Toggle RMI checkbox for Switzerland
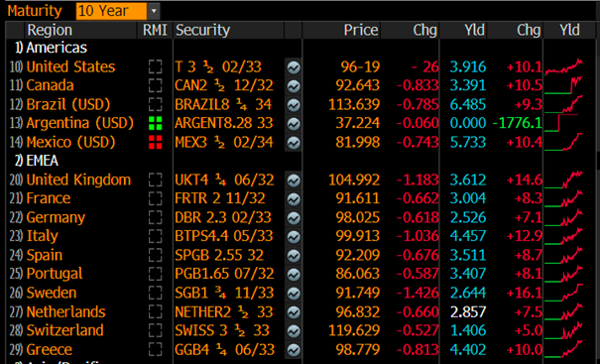The height and width of the screenshot is (364, 600). tap(155, 330)
